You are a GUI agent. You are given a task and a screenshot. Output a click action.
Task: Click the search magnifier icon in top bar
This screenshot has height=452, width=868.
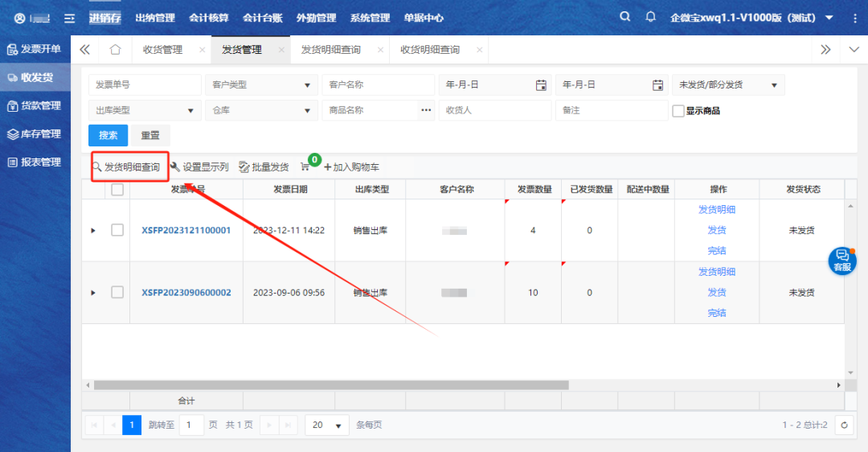(x=625, y=17)
